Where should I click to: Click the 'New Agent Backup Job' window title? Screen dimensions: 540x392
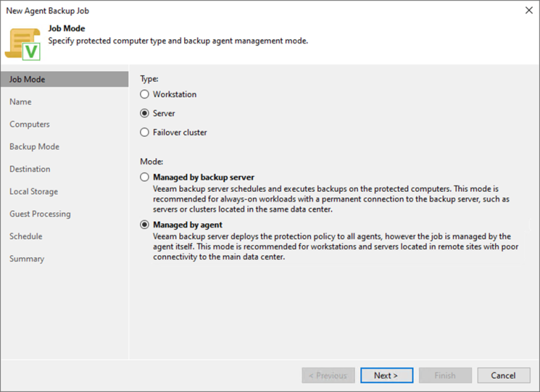click(48, 11)
